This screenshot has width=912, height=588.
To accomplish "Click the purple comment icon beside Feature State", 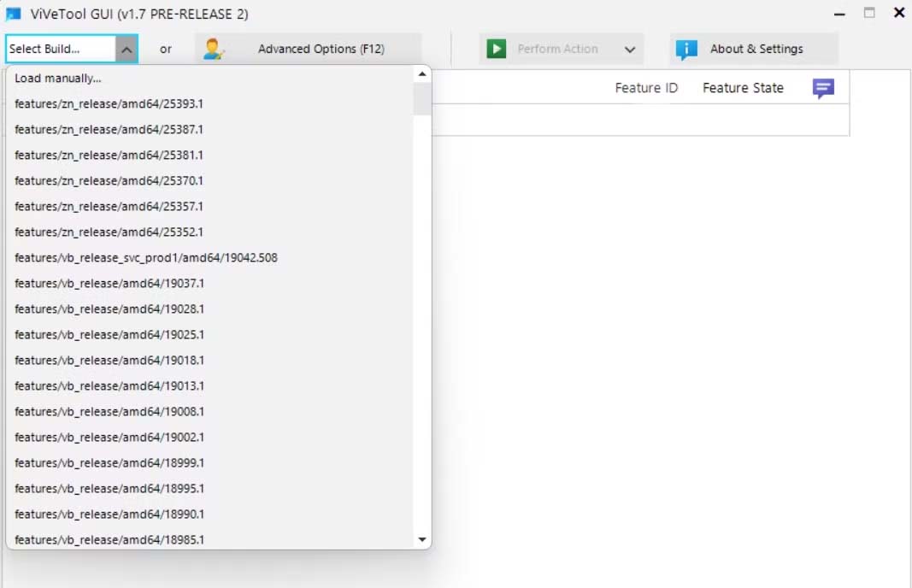I will pyautogui.click(x=823, y=88).
